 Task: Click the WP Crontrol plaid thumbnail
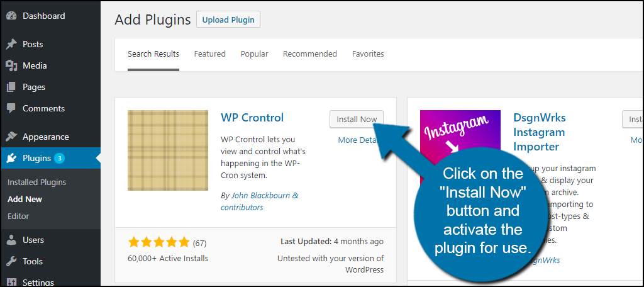(168, 150)
